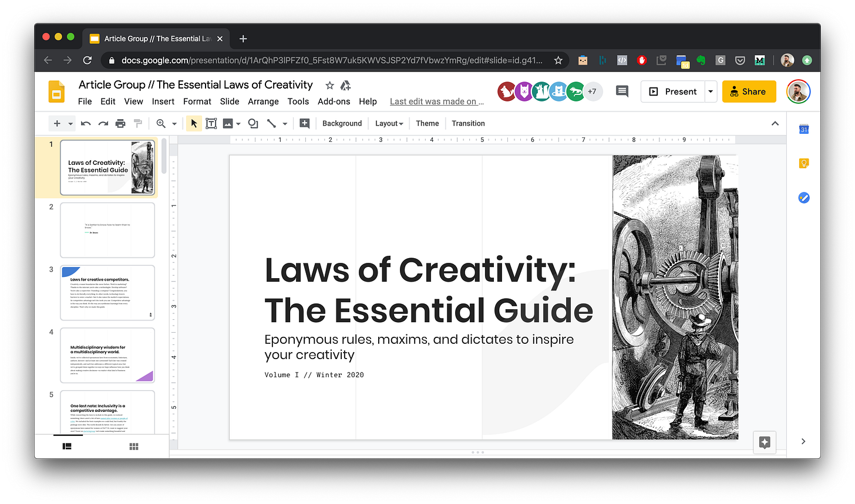Open the Layout dropdown

tap(389, 123)
